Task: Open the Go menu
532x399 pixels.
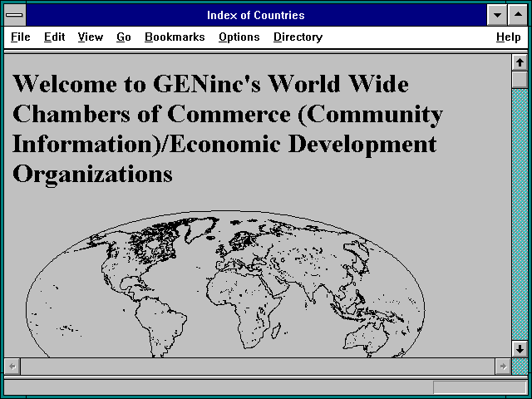Action: (124, 37)
